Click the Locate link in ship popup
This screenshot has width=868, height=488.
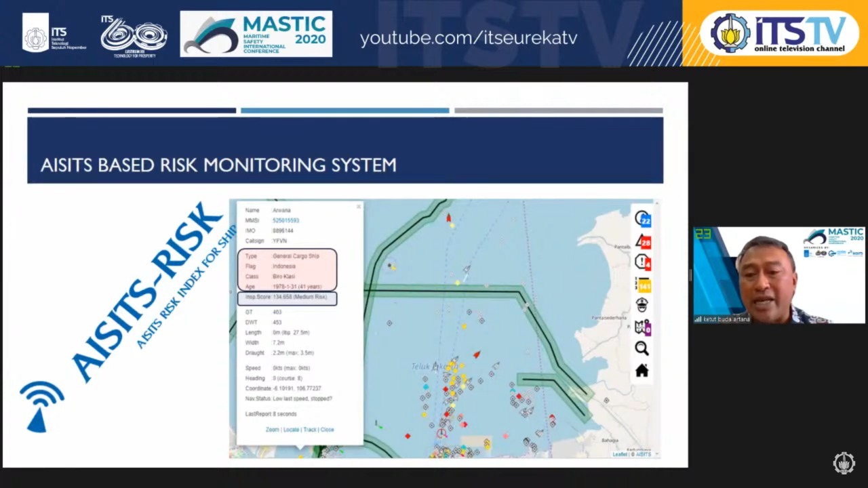coord(291,430)
